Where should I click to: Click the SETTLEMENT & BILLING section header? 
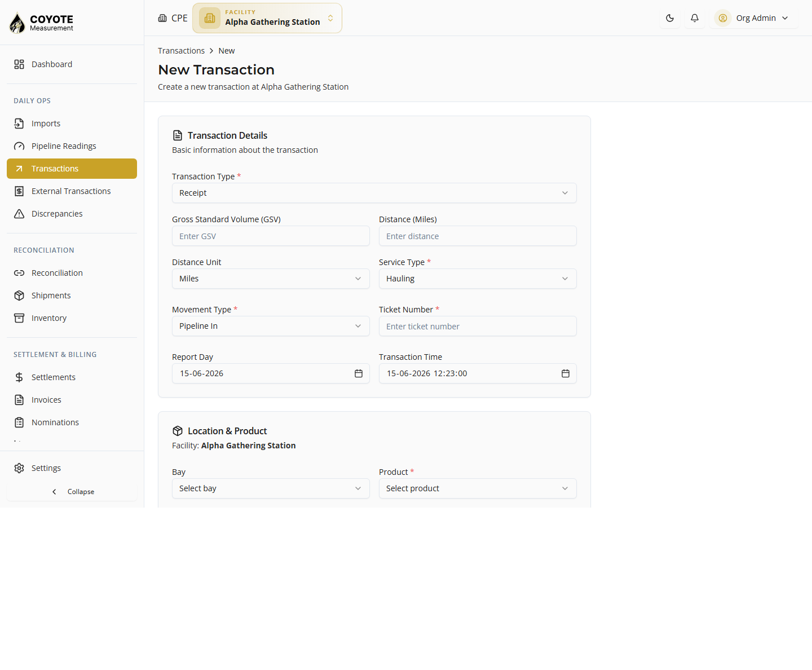(x=55, y=355)
